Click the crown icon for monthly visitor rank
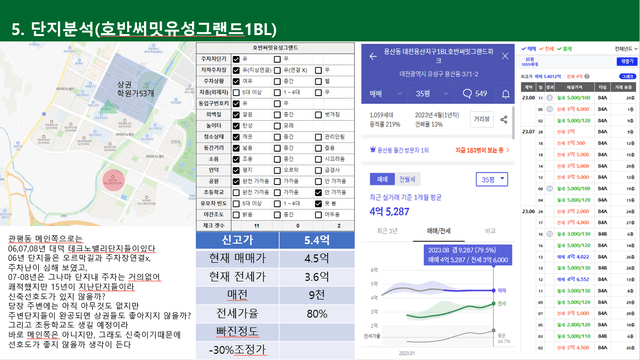The height and width of the screenshot is (360, 640). pos(373,150)
